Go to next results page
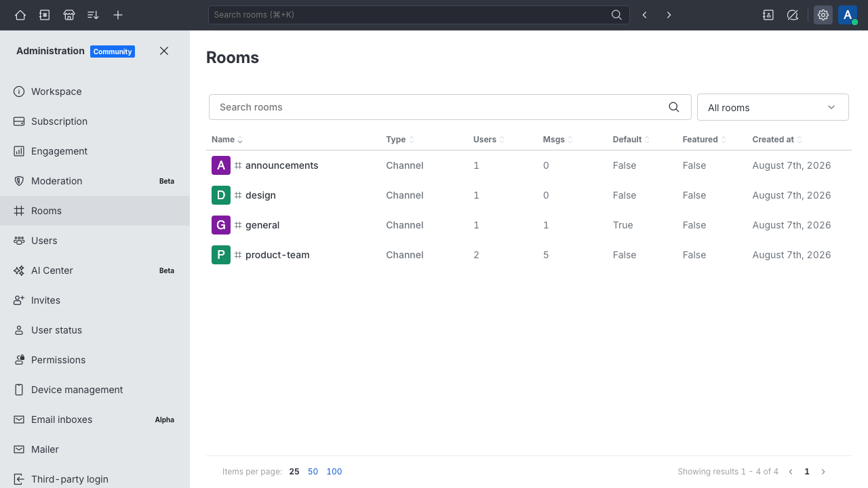Screen dimensions: 868x488 [823, 472]
